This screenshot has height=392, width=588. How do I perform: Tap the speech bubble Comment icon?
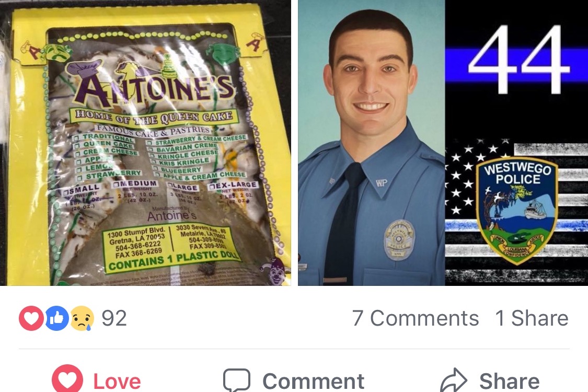tap(237, 380)
